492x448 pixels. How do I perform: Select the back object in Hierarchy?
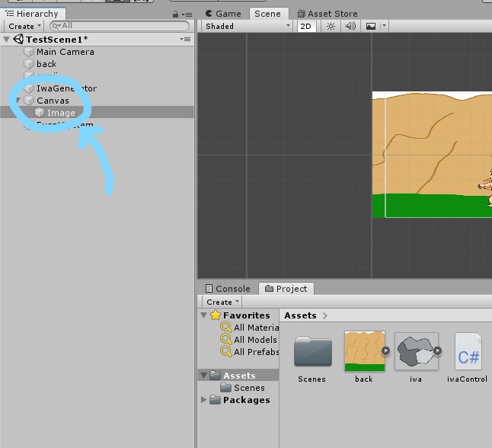pos(46,64)
